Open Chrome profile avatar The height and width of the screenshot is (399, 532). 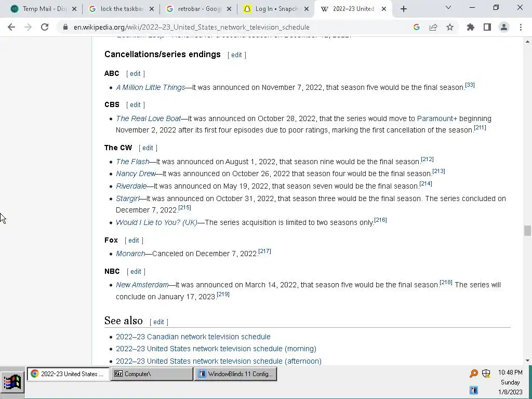coord(504,27)
